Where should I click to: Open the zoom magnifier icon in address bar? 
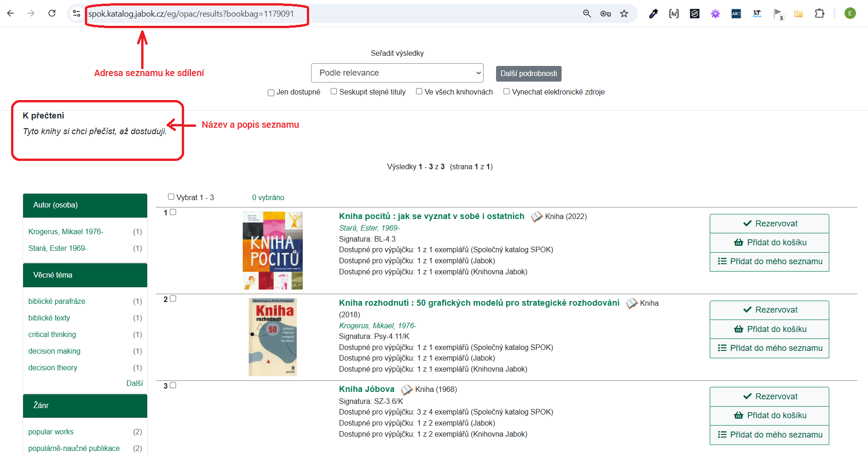[587, 14]
